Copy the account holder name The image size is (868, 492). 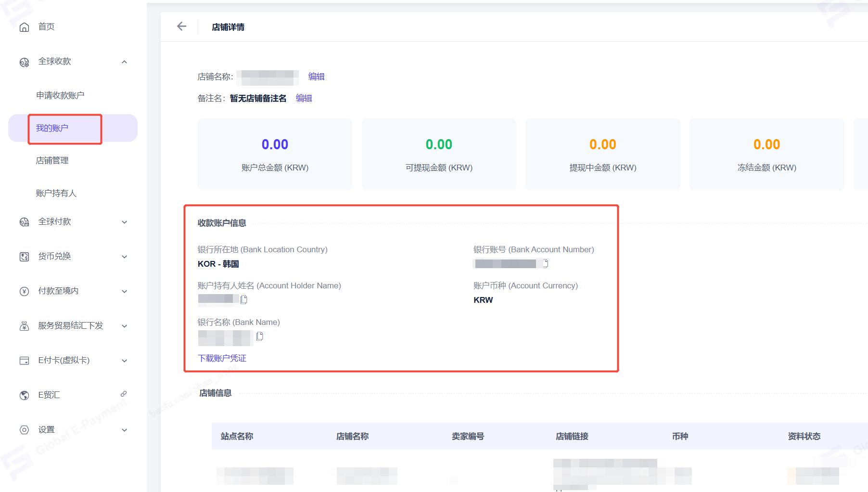(x=244, y=299)
